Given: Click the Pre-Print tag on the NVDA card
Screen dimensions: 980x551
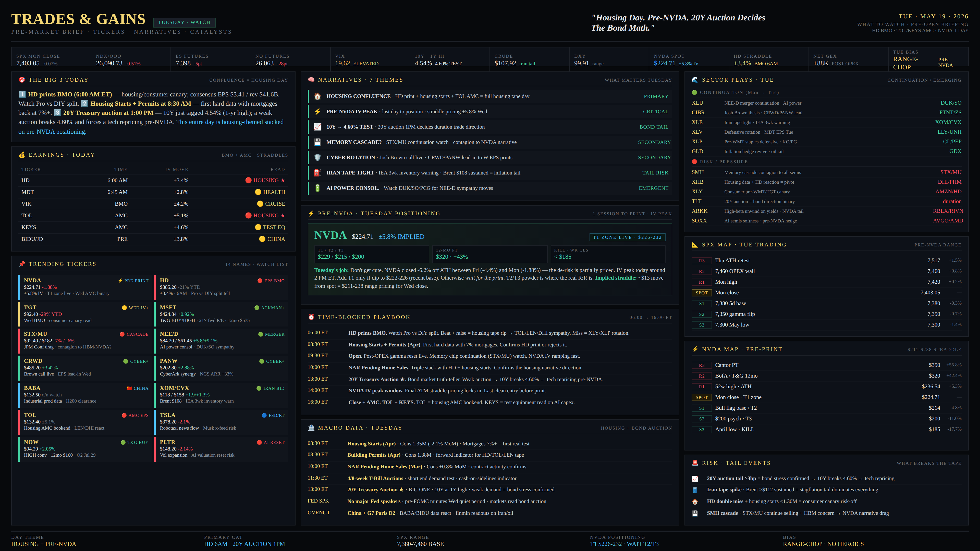Looking at the screenshot, I should point(133,281).
